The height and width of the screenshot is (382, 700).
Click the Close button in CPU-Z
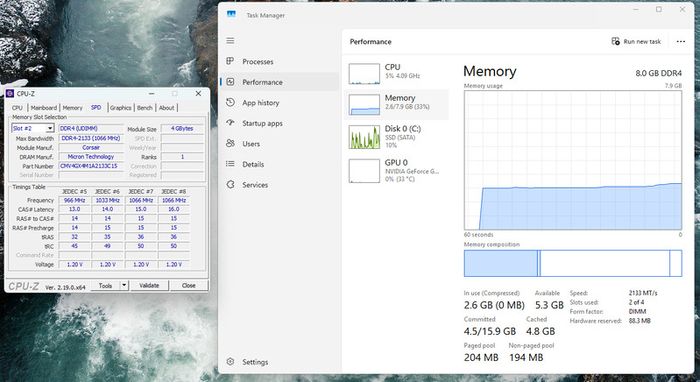(x=188, y=285)
